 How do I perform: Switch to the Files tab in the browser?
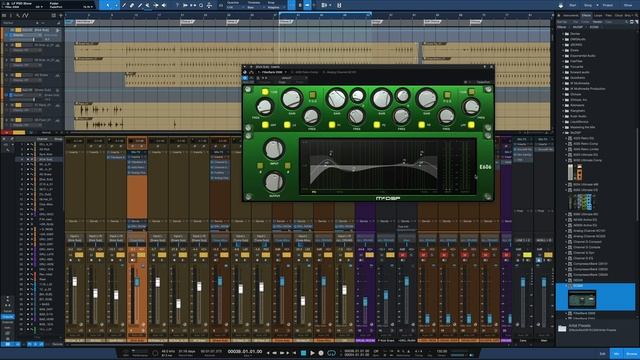tap(608, 16)
